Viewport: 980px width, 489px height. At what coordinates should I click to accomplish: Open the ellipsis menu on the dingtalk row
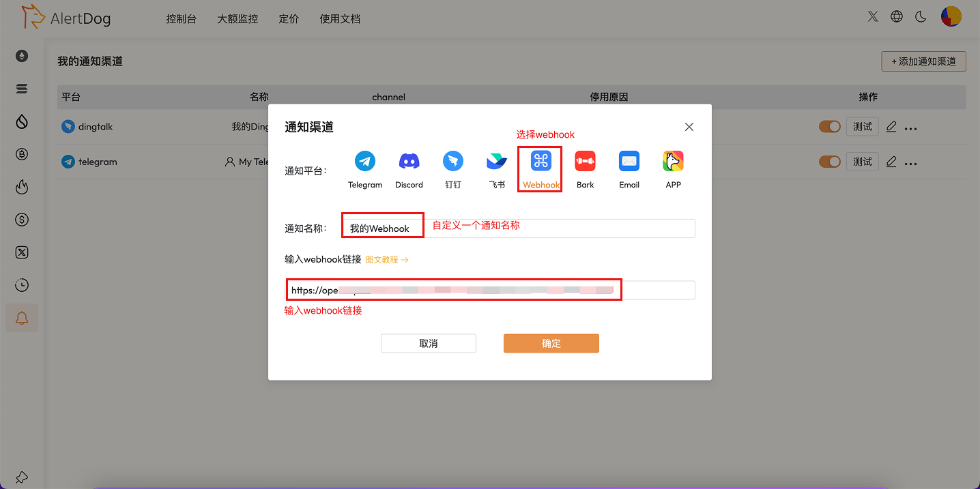pyautogui.click(x=910, y=126)
